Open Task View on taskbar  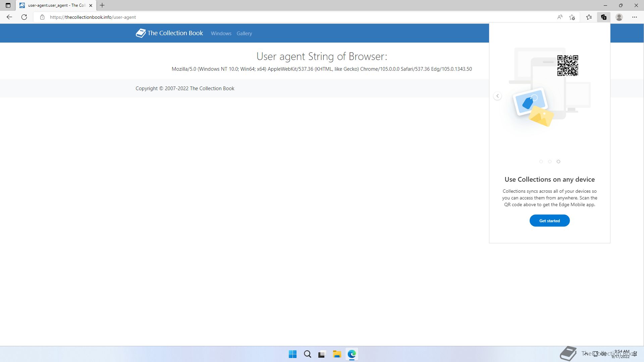click(x=322, y=354)
